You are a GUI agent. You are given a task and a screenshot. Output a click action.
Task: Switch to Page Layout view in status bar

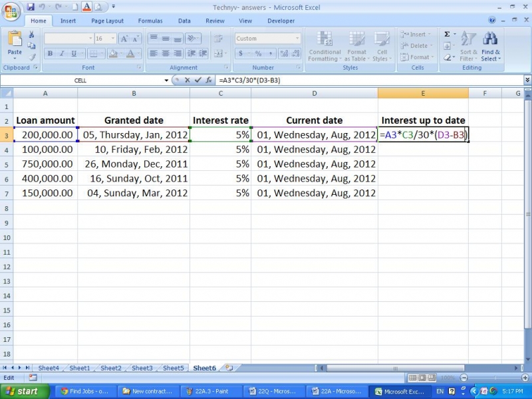(x=422, y=377)
